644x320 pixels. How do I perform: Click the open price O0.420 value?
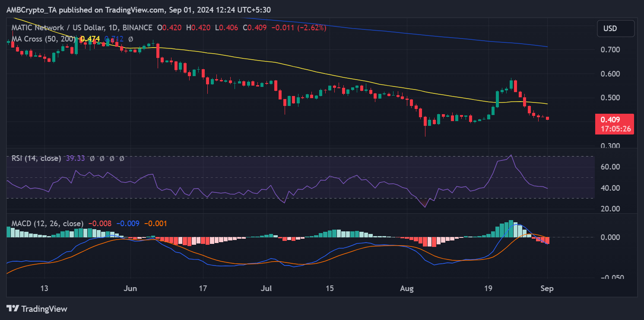tap(170, 27)
